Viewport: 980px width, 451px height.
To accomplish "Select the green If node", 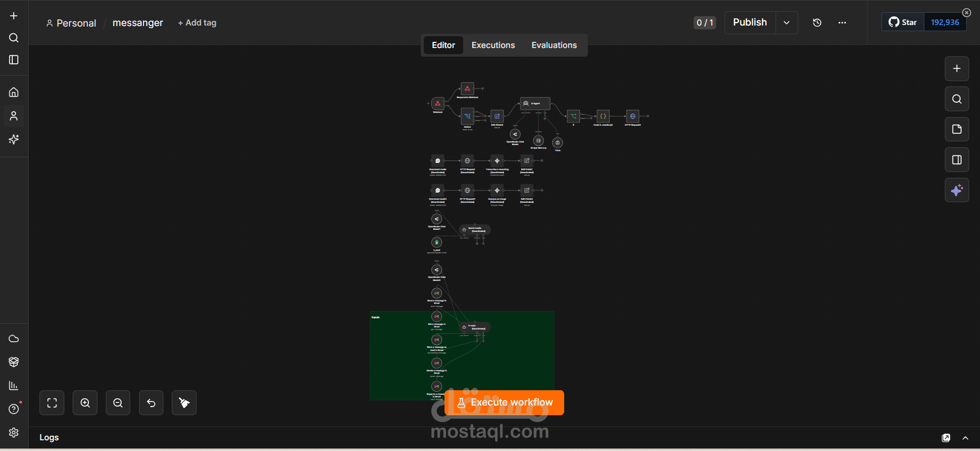I will coord(573,116).
